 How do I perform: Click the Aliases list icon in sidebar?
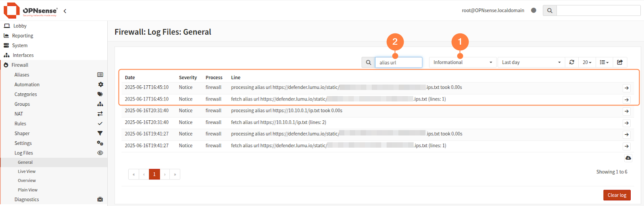[x=100, y=75]
